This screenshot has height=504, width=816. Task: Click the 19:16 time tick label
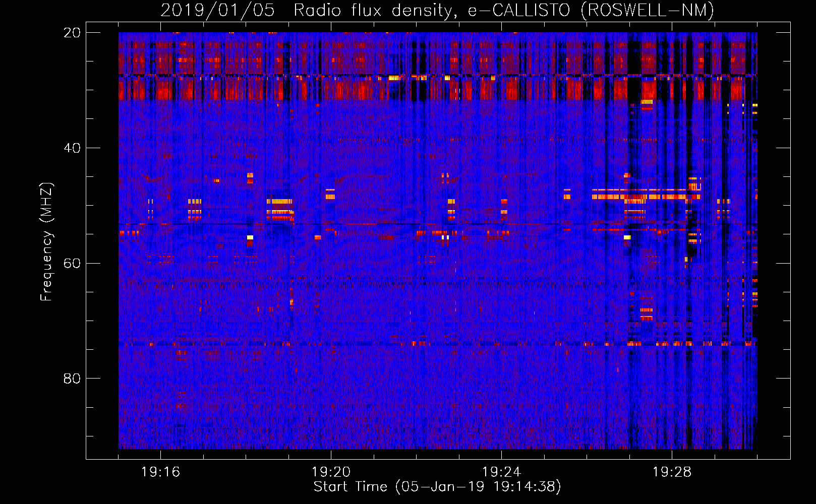pyautogui.click(x=161, y=472)
